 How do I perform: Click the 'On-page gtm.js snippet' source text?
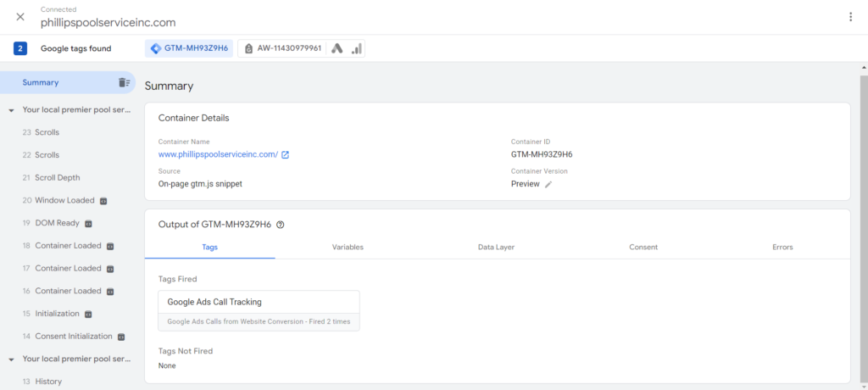tap(200, 184)
